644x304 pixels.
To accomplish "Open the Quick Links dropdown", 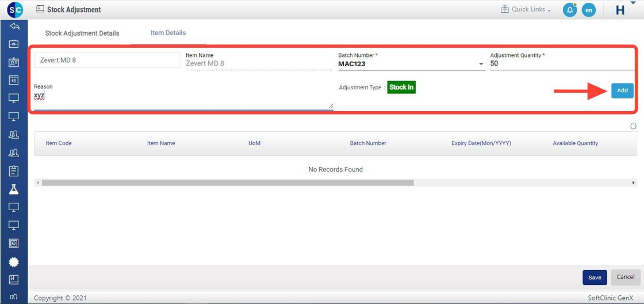I will point(526,10).
